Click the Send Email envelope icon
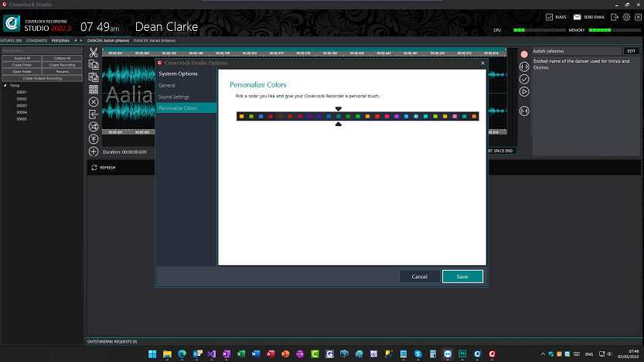Screen dimensions: 644x362 coord(577,16)
